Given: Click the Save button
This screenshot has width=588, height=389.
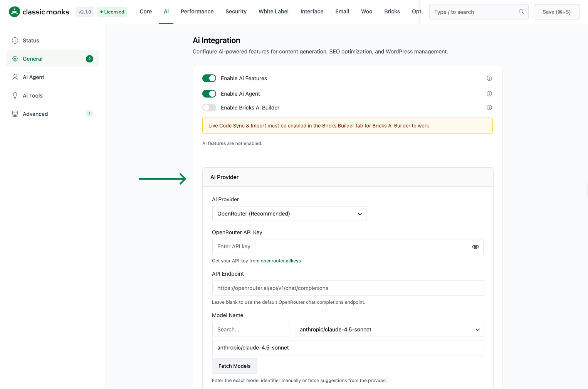Looking at the screenshot, I should [x=556, y=12].
